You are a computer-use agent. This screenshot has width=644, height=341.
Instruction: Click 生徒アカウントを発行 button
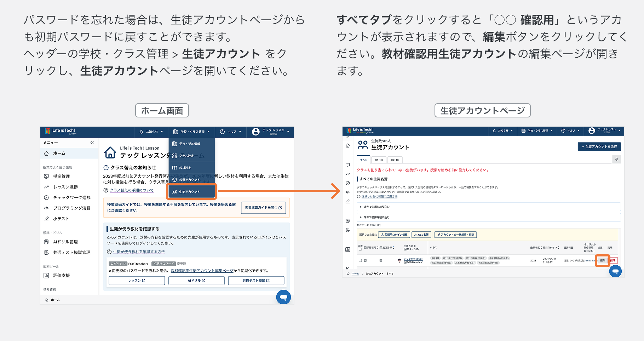pyautogui.click(x=599, y=146)
